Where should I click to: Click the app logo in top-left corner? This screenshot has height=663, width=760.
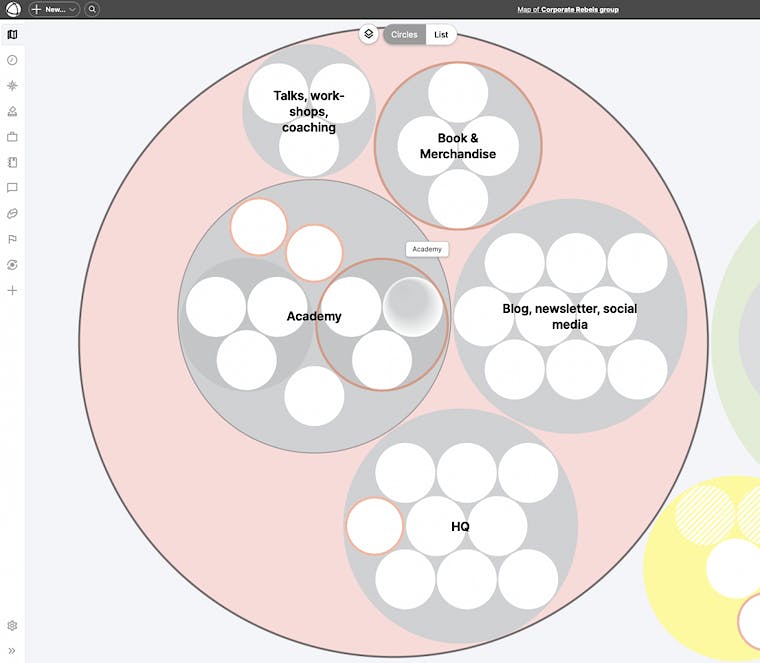12,9
